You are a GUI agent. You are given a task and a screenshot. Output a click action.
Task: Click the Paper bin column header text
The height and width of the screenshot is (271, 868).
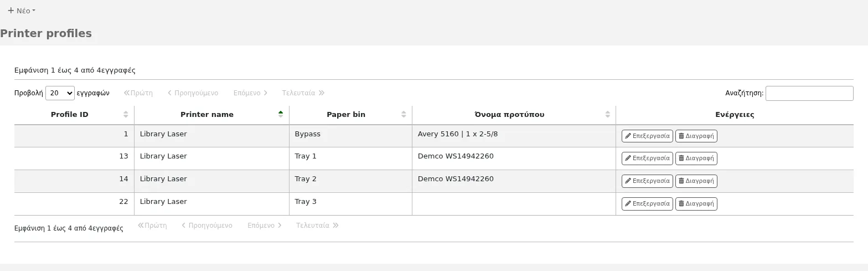(x=346, y=115)
